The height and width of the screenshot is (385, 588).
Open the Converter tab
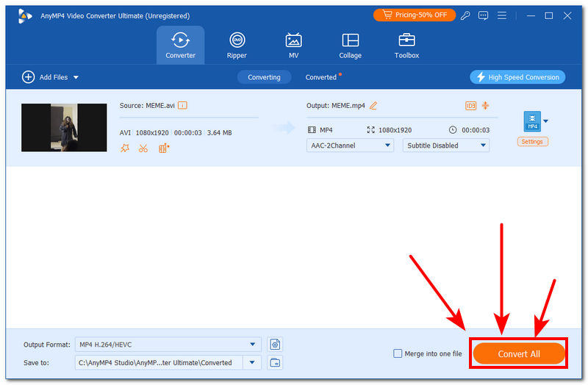point(180,46)
